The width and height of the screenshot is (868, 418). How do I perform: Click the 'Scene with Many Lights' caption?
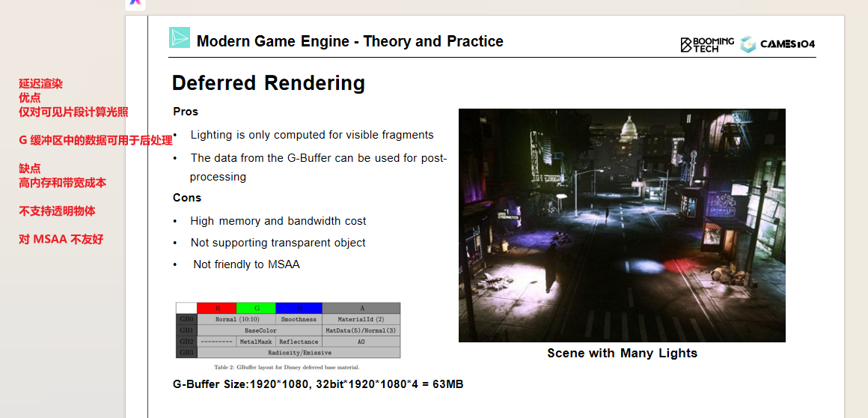[x=622, y=353]
